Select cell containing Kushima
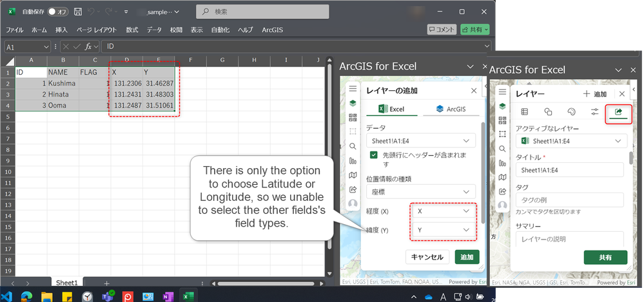This screenshot has height=302, width=644. point(63,83)
